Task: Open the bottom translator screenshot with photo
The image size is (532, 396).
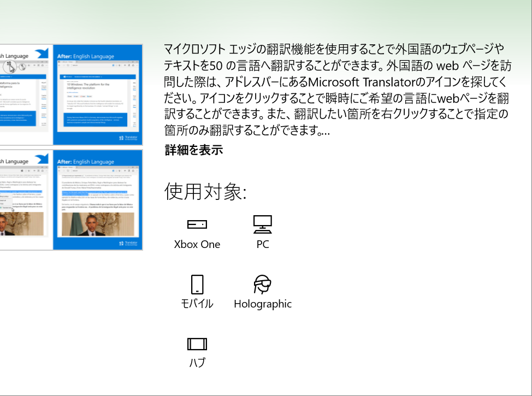Action: 71,200
